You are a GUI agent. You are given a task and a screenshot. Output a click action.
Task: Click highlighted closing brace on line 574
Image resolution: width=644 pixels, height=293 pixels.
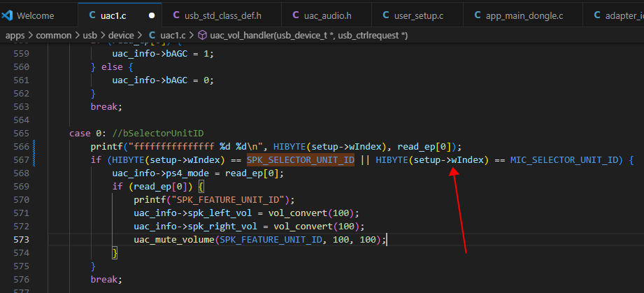click(x=115, y=253)
